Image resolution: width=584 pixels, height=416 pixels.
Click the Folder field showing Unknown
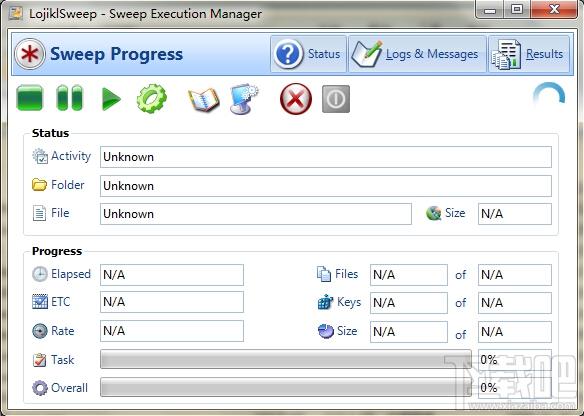tap(326, 186)
